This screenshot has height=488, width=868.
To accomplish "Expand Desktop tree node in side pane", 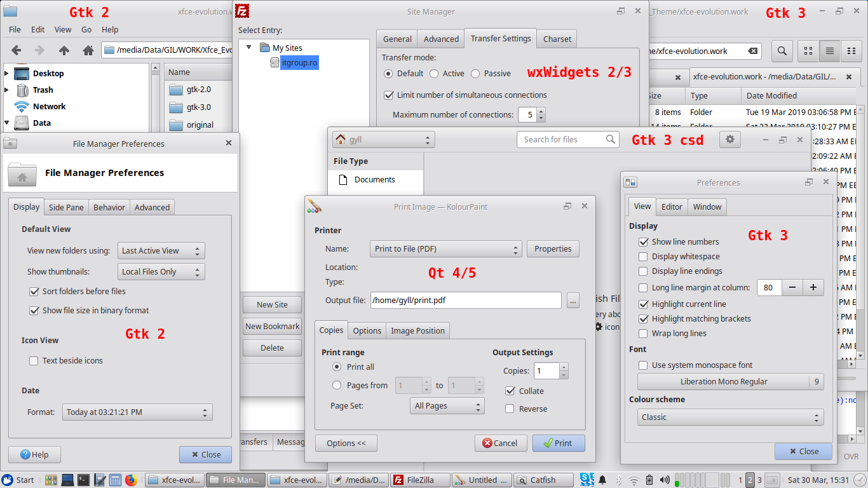I will click(6, 73).
